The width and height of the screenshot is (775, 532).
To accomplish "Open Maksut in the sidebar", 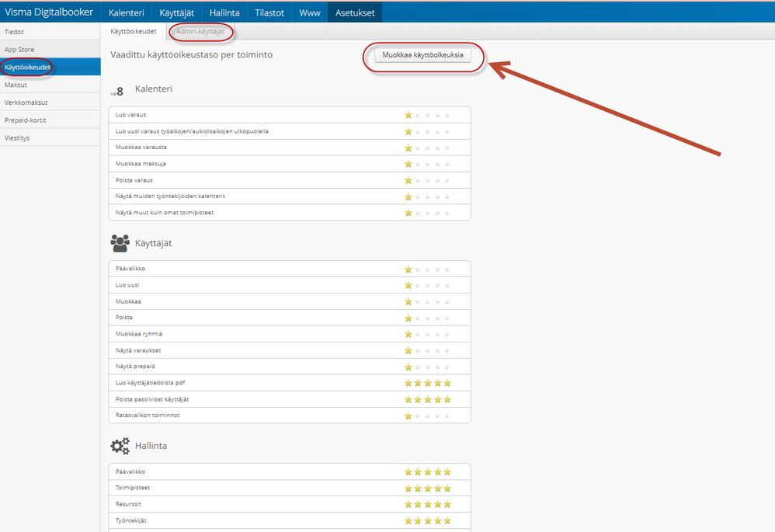I will [x=50, y=85].
